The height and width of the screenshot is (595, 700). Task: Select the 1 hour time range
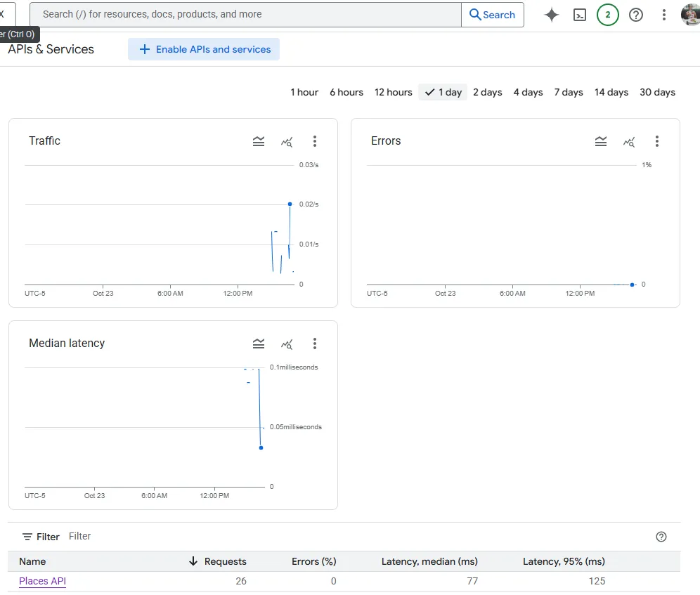pos(304,92)
